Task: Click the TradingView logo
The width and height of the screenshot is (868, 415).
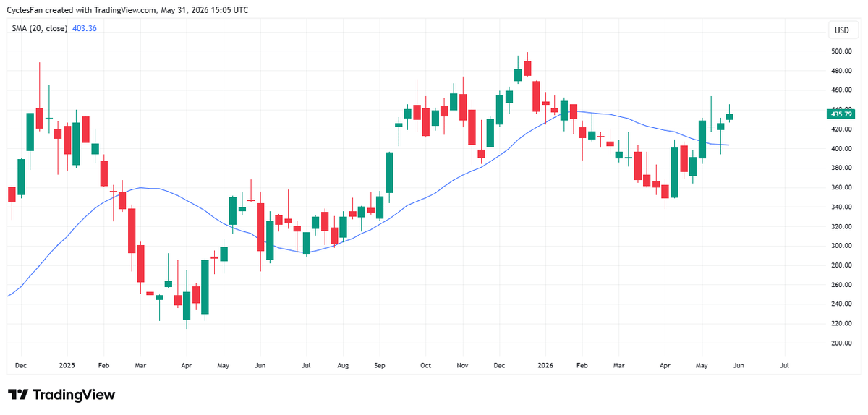Action: coord(61,395)
